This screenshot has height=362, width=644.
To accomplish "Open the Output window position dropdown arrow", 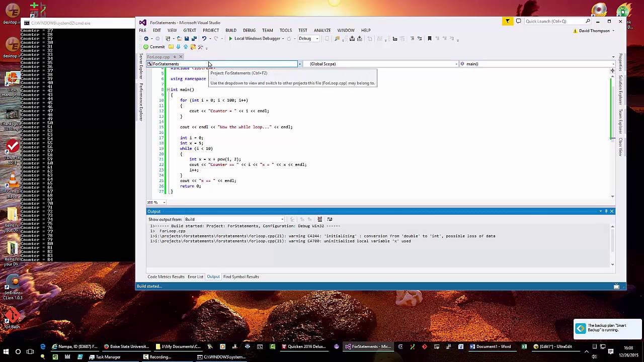I will [601, 211].
